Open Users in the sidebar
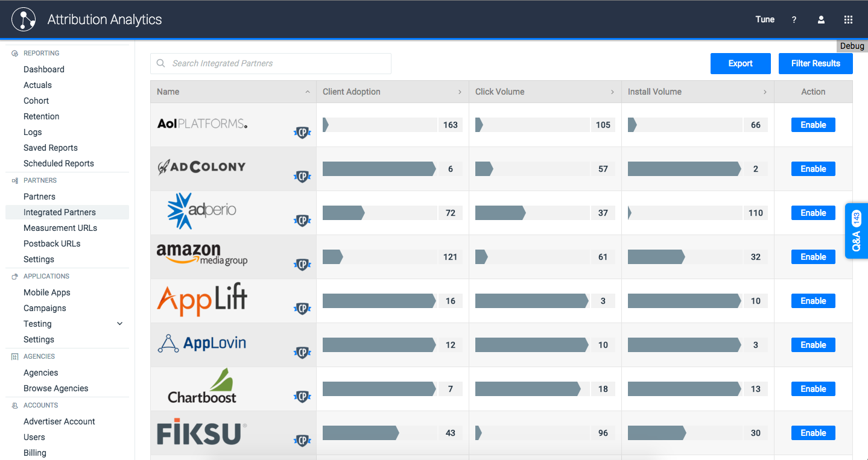Viewport: 868px width, 460px height. click(34, 437)
